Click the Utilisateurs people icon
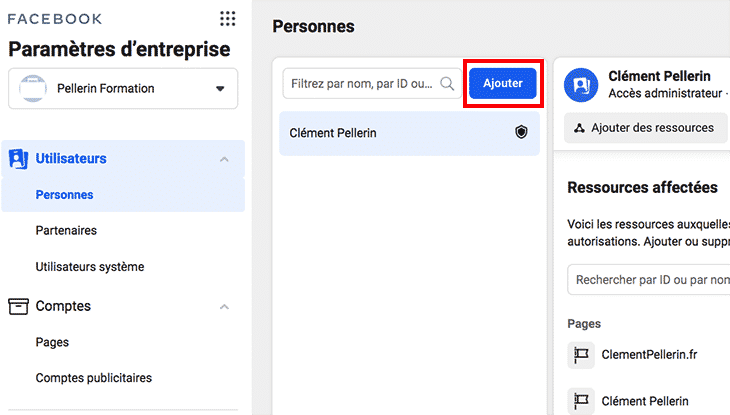 tap(19, 158)
